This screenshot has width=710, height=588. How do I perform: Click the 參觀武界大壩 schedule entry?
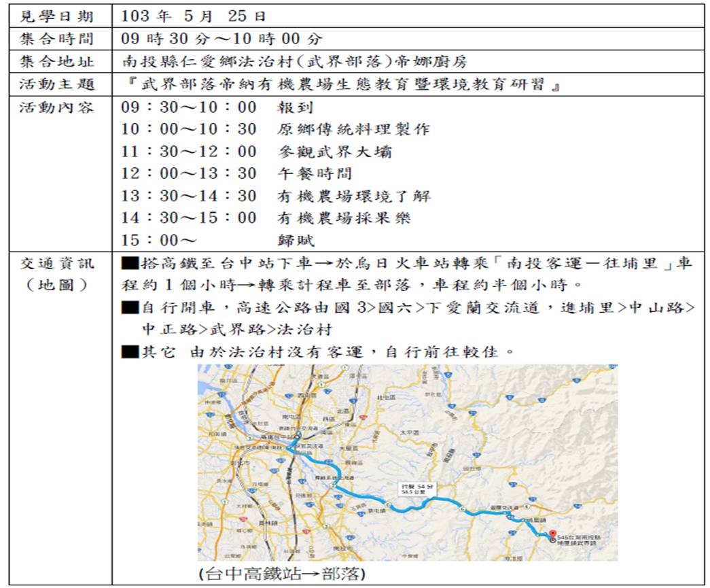click(x=334, y=152)
